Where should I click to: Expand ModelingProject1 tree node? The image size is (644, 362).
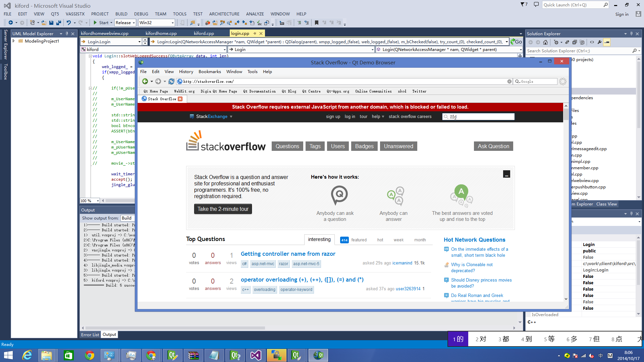[14, 41]
